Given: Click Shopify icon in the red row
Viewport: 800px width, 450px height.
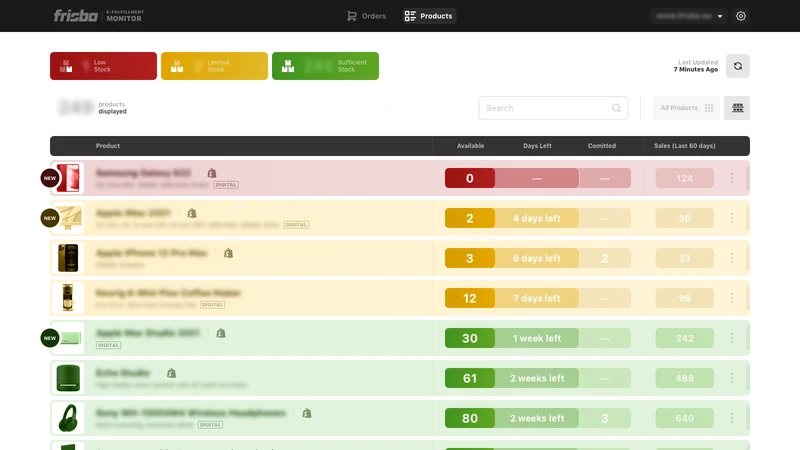Looking at the screenshot, I should (x=212, y=173).
